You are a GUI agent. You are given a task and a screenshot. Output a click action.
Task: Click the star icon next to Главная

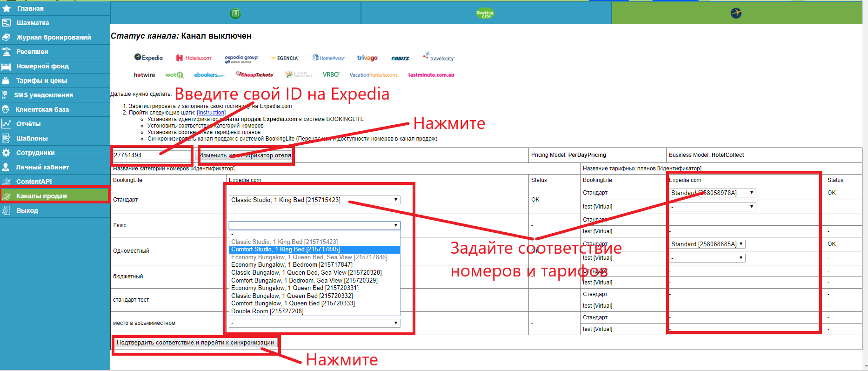coord(7,8)
